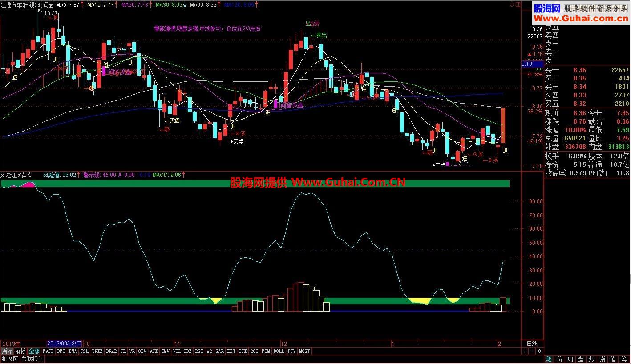Screen dimensions: 631x364
Task: Open the 关联报价 panel
Action: [32, 359]
